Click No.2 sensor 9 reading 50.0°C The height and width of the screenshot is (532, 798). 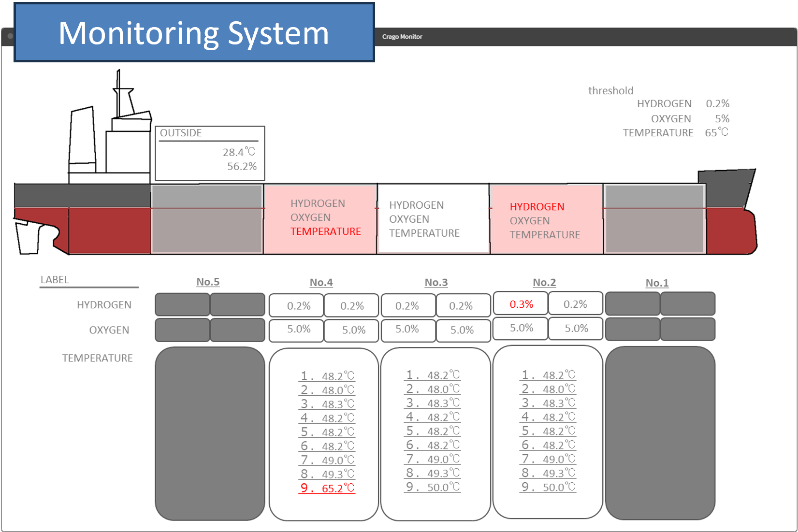tap(548, 487)
